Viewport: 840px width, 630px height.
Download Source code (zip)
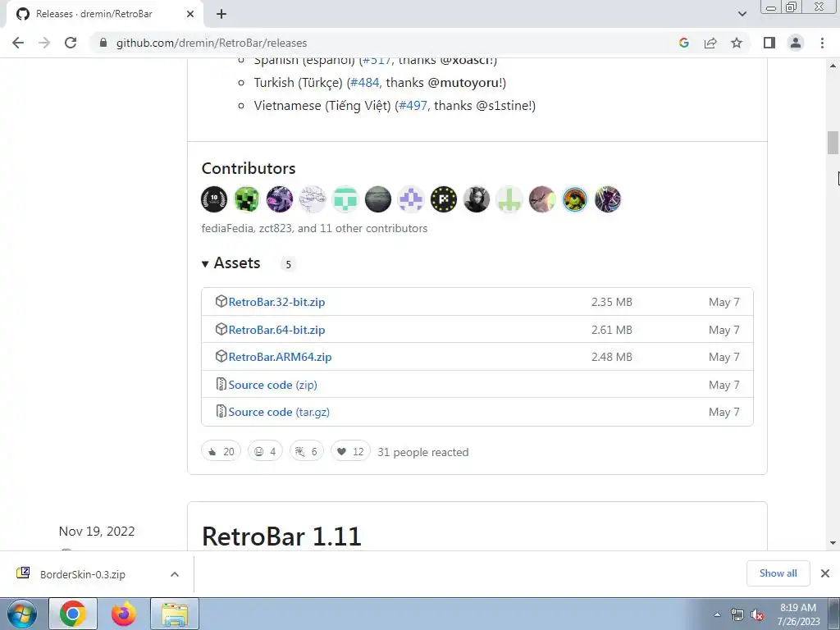[272, 385]
